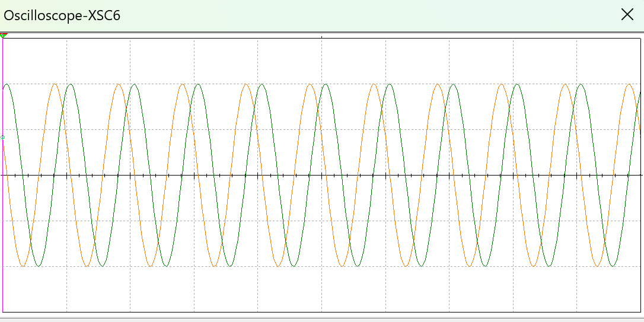
Task: Click the Oscilloscope-XSC6 title bar text
Action: [62, 15]
